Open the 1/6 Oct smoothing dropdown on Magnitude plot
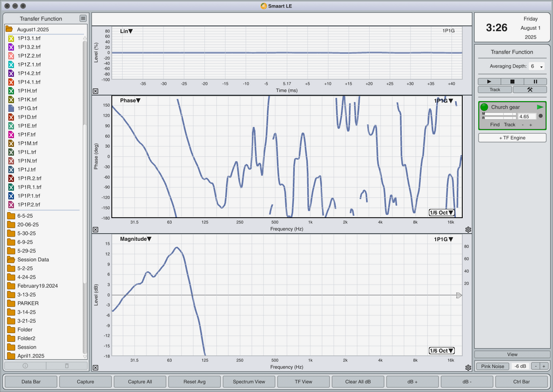Image resolution: width=553 pixels, height=392 pixels. [442, 351]
